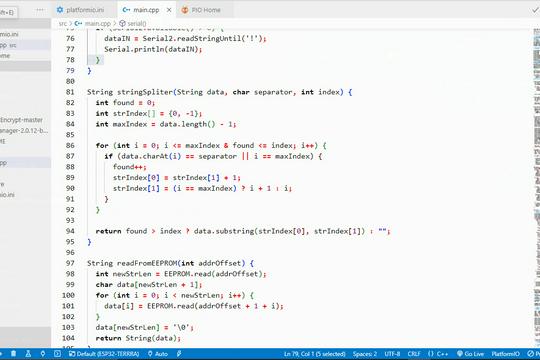The image size is (540, 360).
Task: Open PlatformIO terminal icon in status bar
Action: coord(57,353)
